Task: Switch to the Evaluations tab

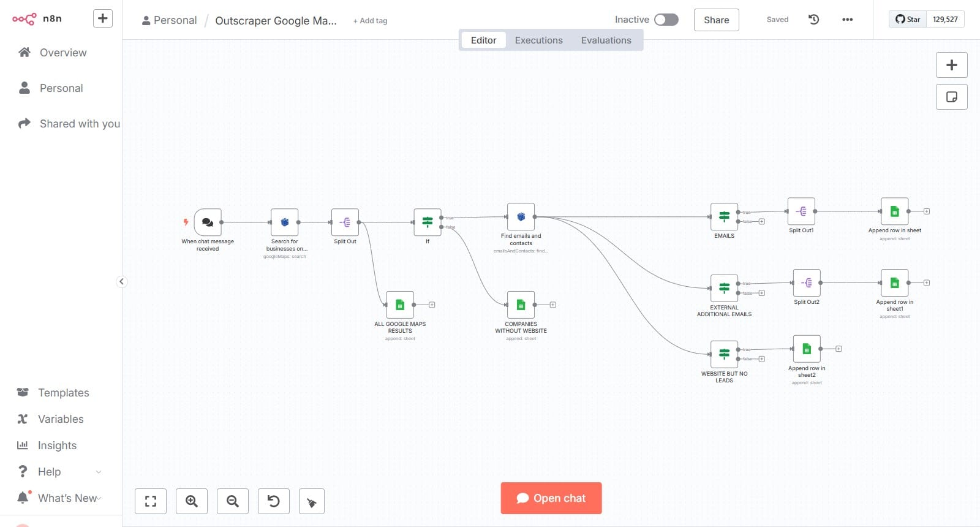Action: pos(606,40)
